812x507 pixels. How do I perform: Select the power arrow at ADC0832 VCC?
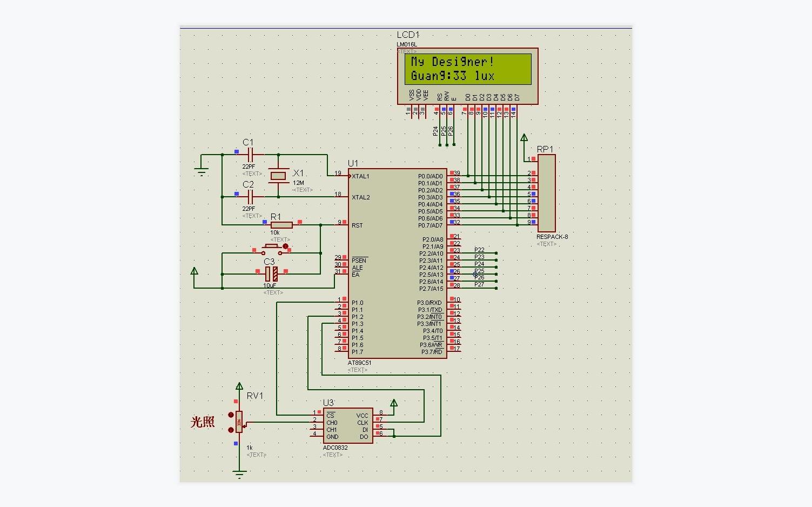(394, 403)
